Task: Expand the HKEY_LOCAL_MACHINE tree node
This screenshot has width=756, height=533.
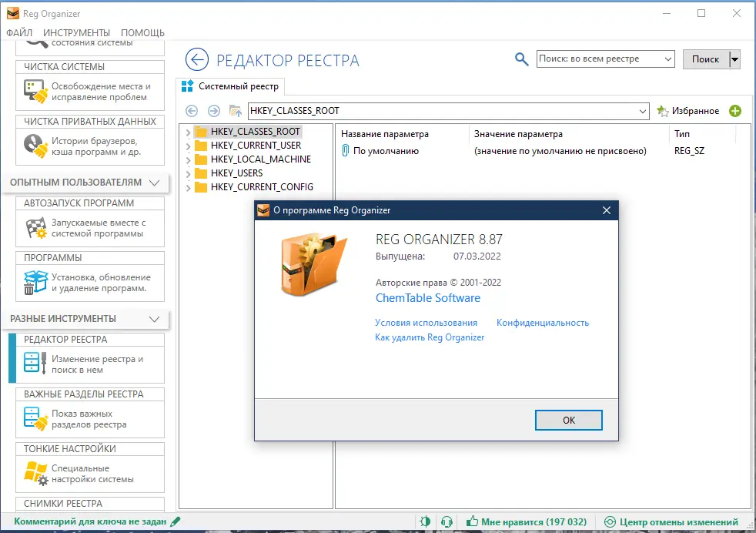Action: coord(189,159)
